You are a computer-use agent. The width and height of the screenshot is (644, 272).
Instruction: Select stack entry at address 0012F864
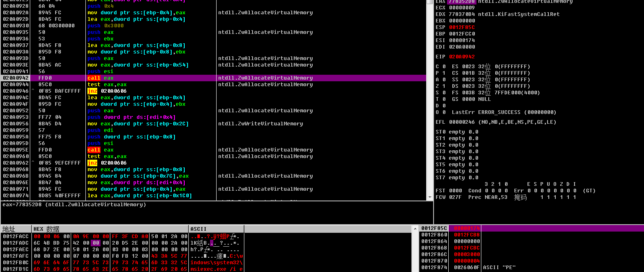[x=532, y=241]
